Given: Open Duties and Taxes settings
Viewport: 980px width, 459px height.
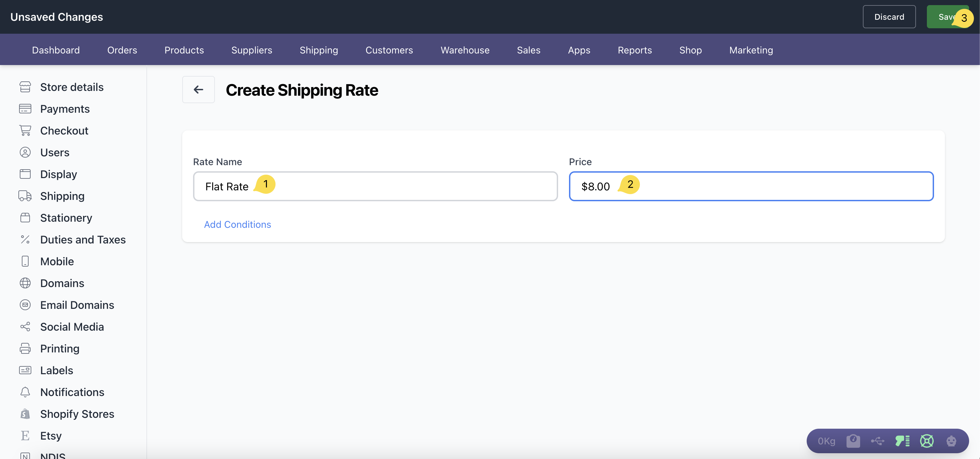Looking at the screenshot, I should [82, 240].
